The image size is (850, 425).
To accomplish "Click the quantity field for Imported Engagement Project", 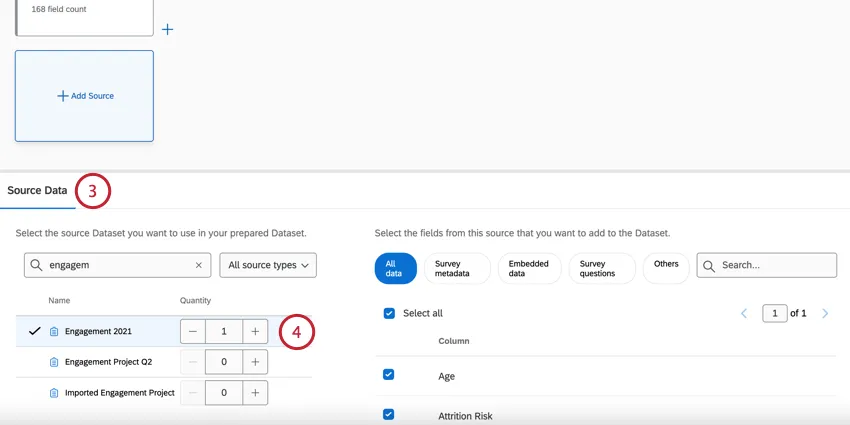I will pyautogui.click(x=224, y=392).
